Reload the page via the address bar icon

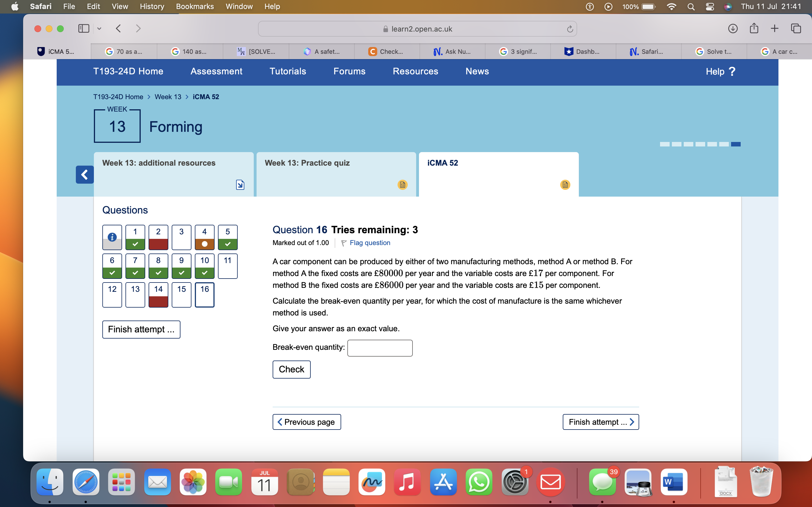[570, 29]
